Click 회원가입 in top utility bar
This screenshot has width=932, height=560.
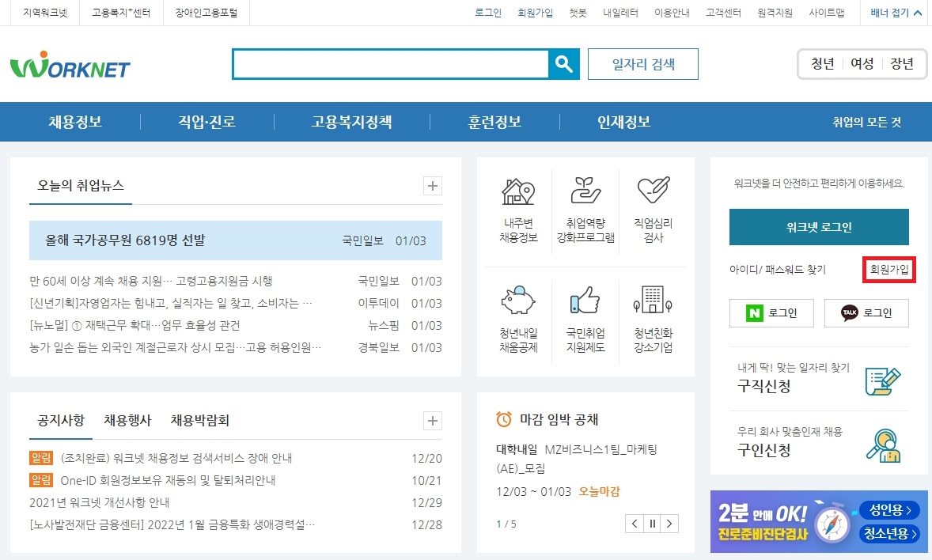pyautogui.click(x=535, y=13)
